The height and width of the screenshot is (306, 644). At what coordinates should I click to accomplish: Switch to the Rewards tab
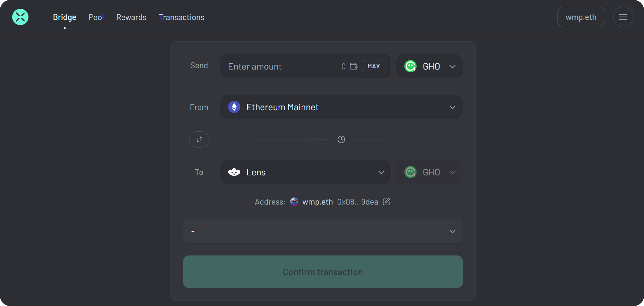click(131, 17)
